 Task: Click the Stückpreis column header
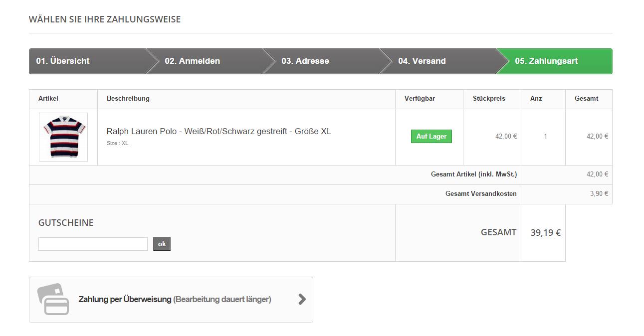point(489,98)
